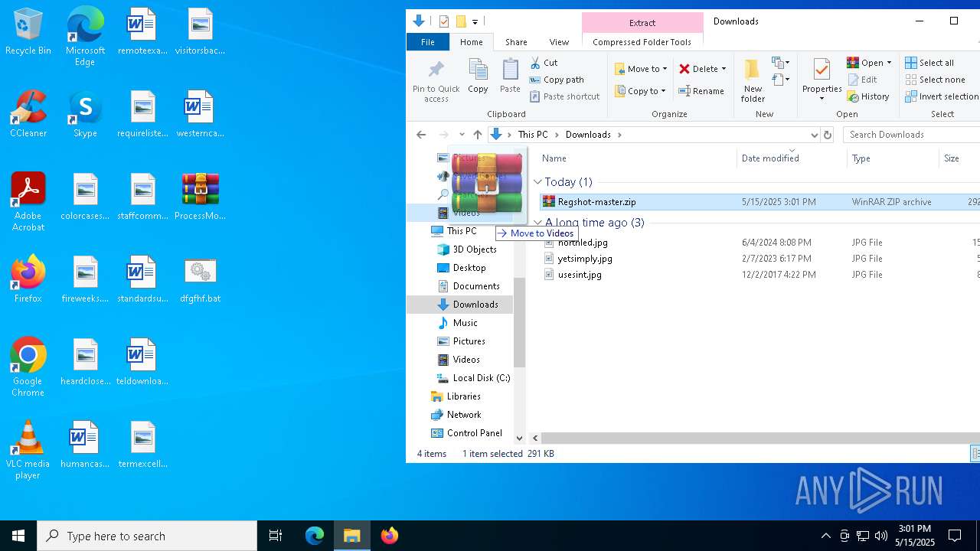The height and width of the screenshot is (551, 980).
Task: Click Copy path in the ribbon
Action: pyautogui.click(x=557, y=80)
